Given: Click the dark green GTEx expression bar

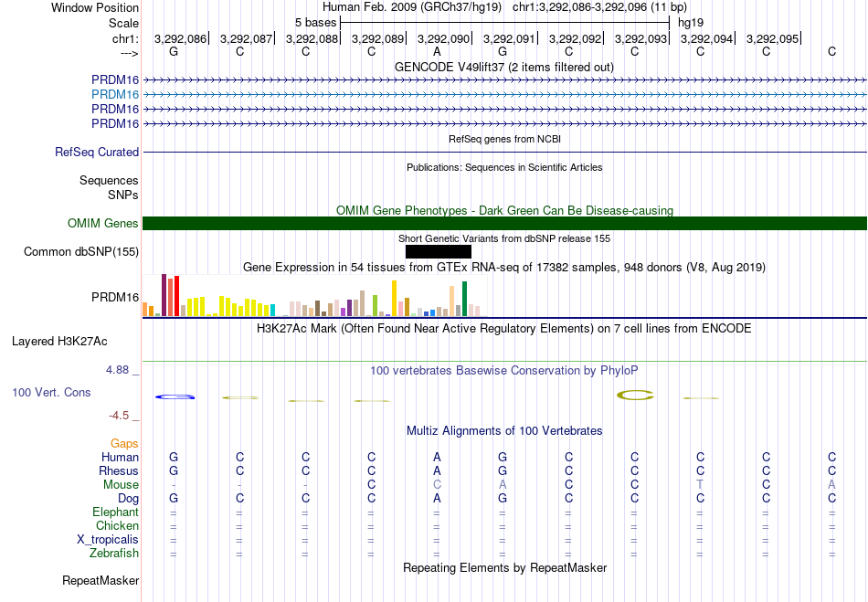Looking at the screenshot, I should [464, 299].
